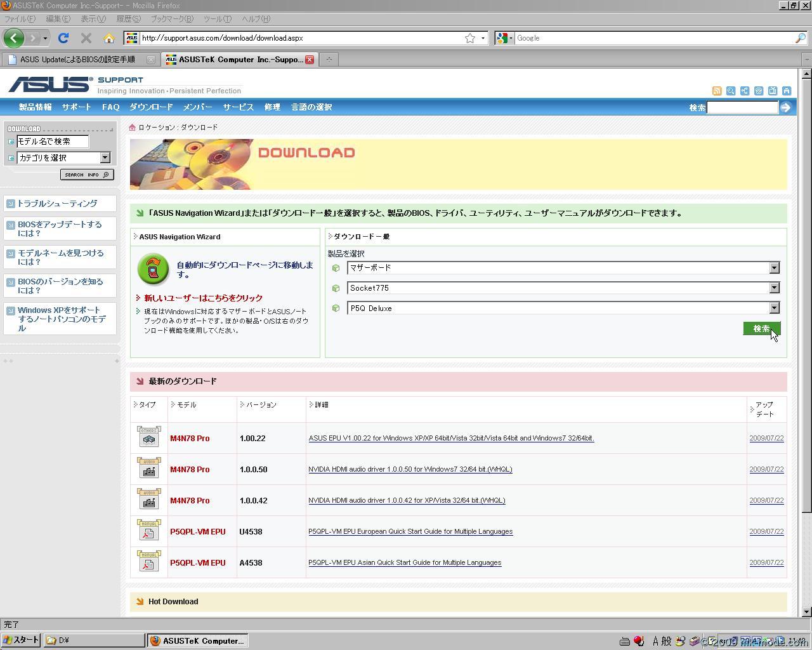
Task: Click the search arrow icon beside 検索 field
Action: [785, 107]
